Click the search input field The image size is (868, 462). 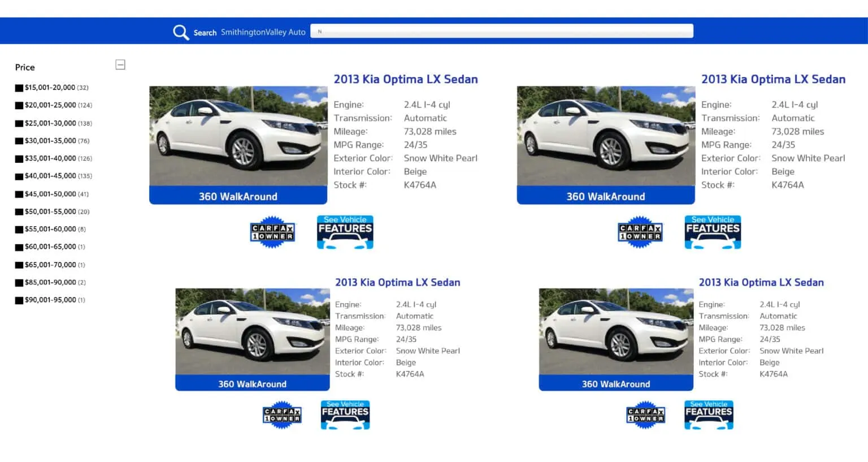[x=502, y=31]
